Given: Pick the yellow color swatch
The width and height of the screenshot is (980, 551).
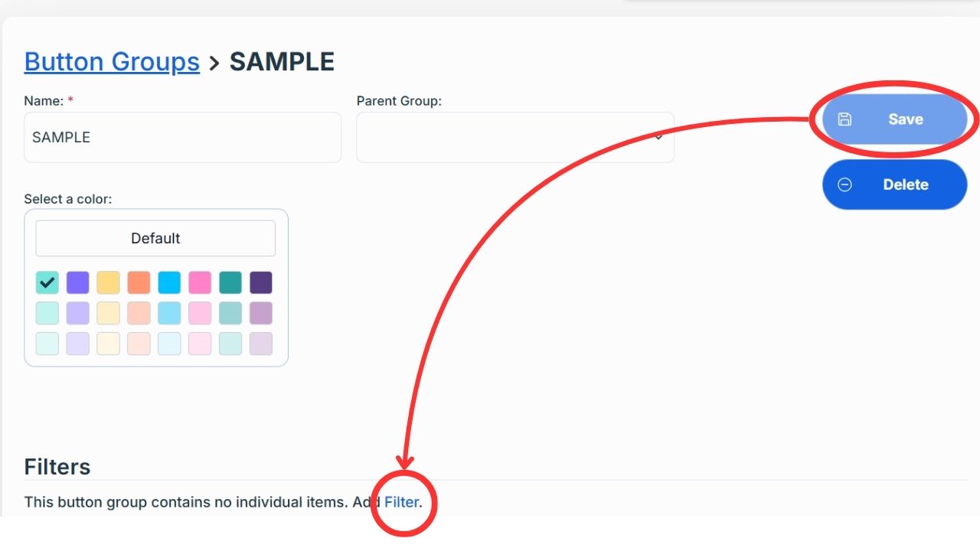Looking at the screenshot, I should pos(109,282).
